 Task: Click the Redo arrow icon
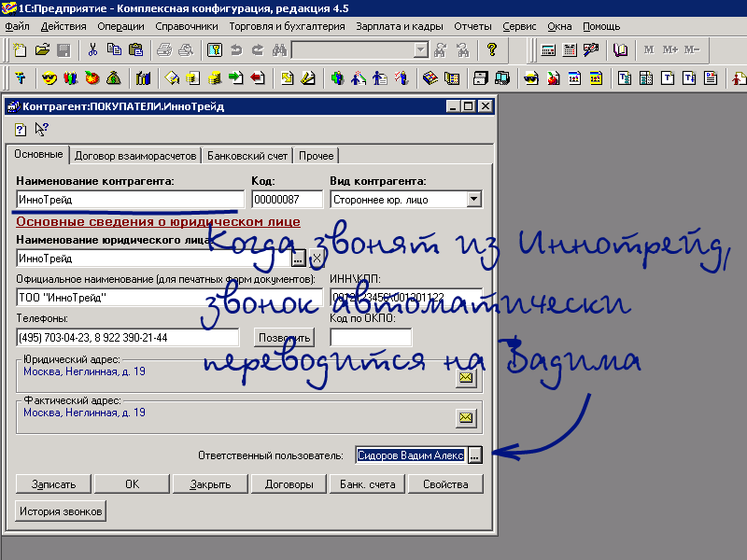tap(258, 49)
